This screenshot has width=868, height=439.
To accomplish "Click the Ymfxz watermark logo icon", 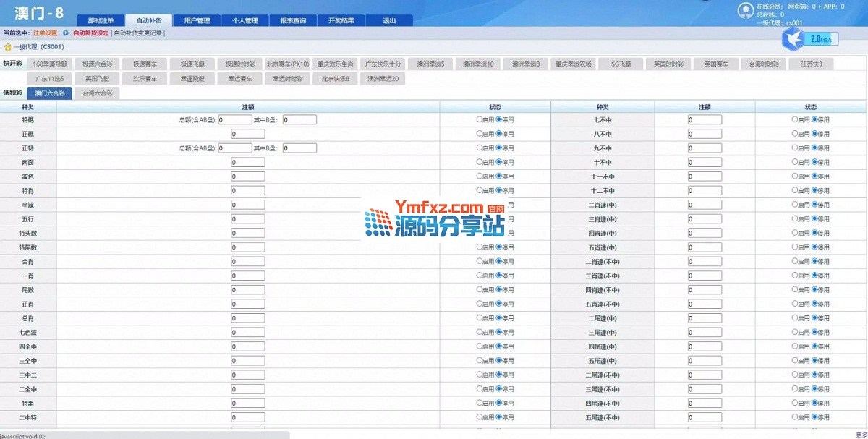I will point(377,224).
